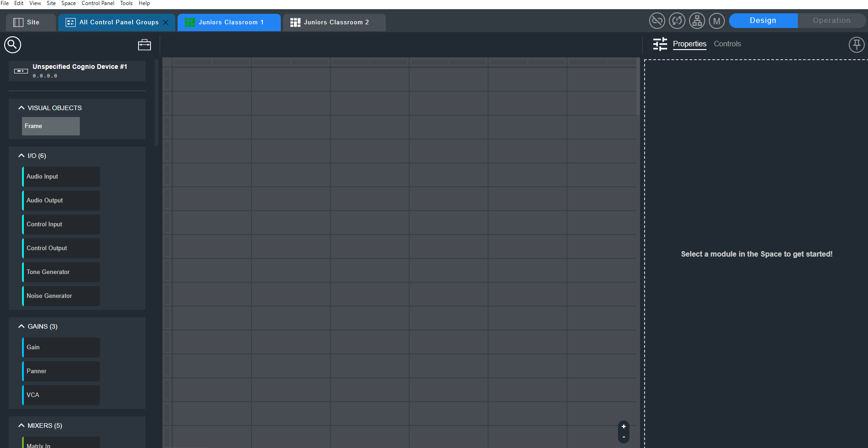Select the Gain module
Image resolution: width=868 pixels, height=448 pixels.
pyautogui.click(x=61, y=347)
